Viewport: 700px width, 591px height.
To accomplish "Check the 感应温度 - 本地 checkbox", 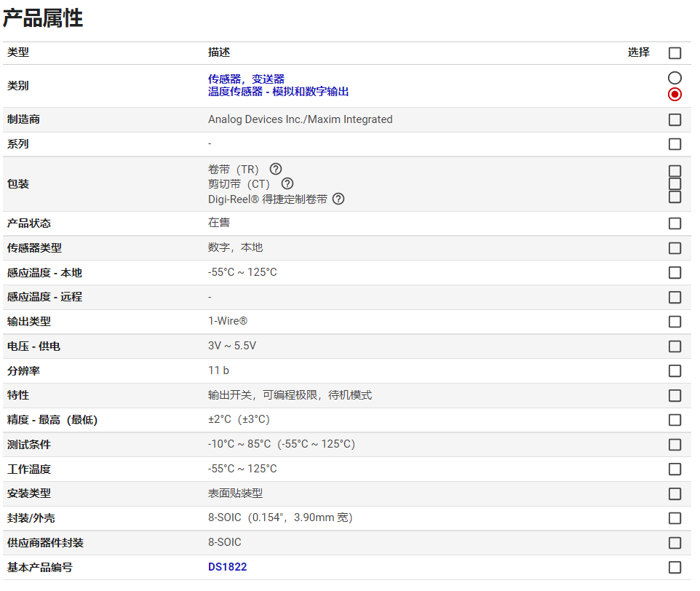I will [675, 273].
